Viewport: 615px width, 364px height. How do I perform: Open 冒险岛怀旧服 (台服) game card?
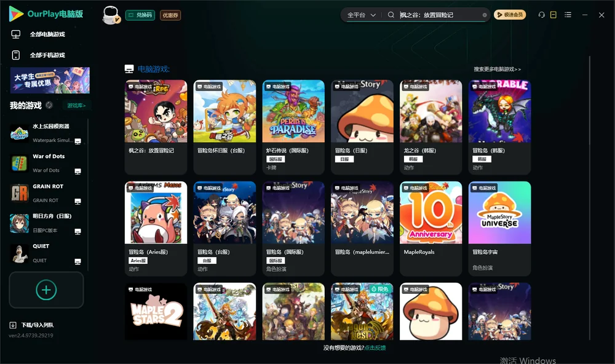point(224,127)
